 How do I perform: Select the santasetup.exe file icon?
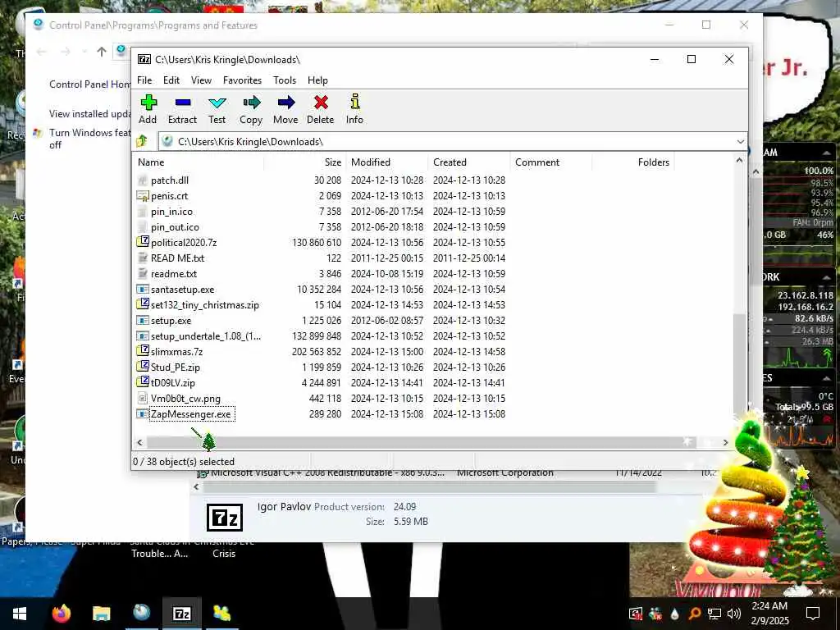(x=143, y=290)
